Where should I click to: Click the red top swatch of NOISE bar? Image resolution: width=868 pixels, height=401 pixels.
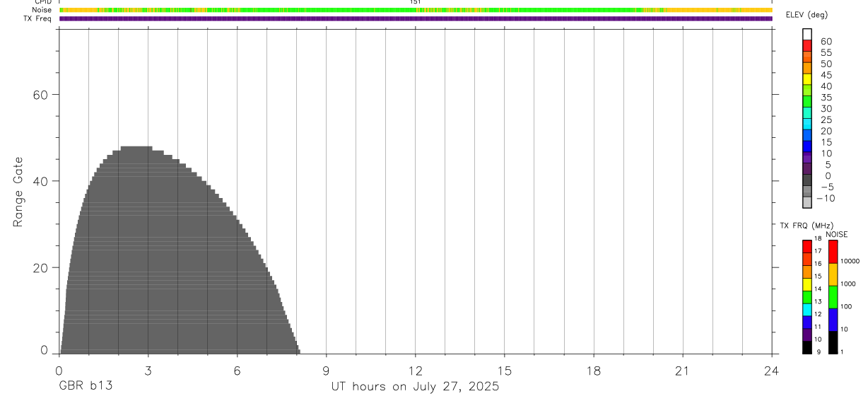pos(833,252)
